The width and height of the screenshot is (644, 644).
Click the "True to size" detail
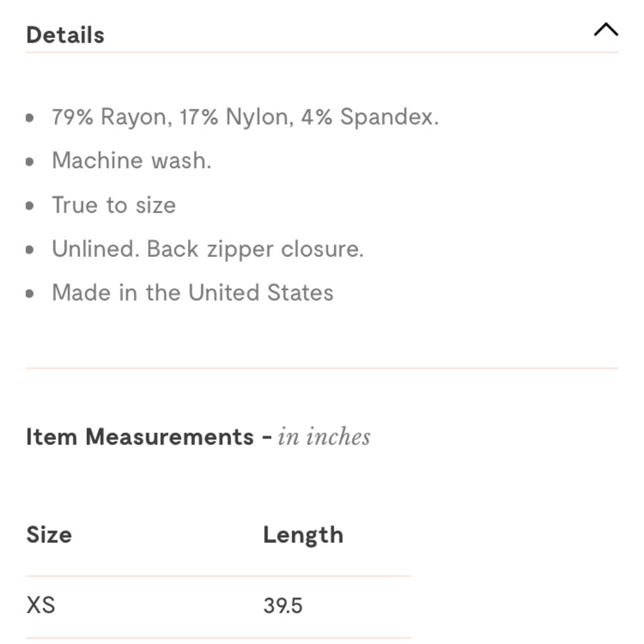114,205
